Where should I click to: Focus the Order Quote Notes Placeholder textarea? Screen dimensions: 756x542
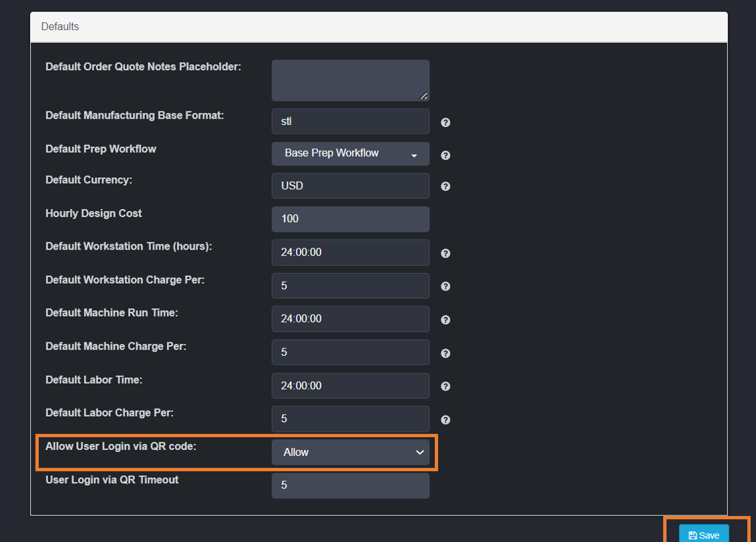click(x=350, y=81)
